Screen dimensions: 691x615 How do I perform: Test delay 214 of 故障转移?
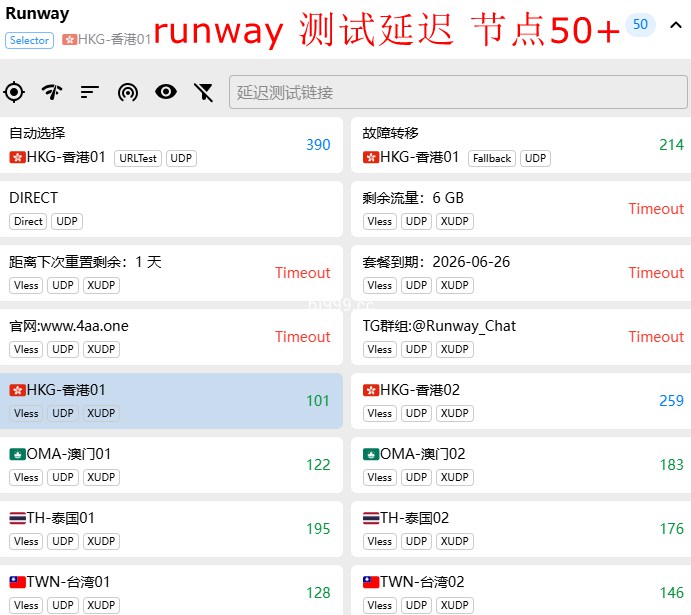coord(671,144)
